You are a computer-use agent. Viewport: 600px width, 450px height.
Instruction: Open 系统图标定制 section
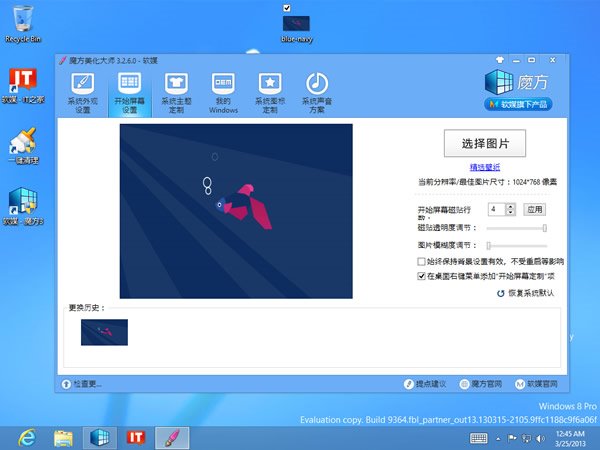270,93
